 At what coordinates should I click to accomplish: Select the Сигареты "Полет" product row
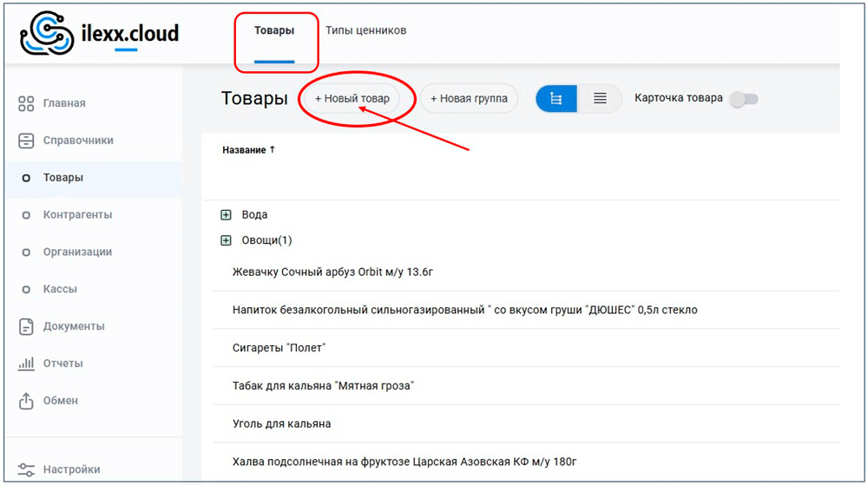click(279, 348)
